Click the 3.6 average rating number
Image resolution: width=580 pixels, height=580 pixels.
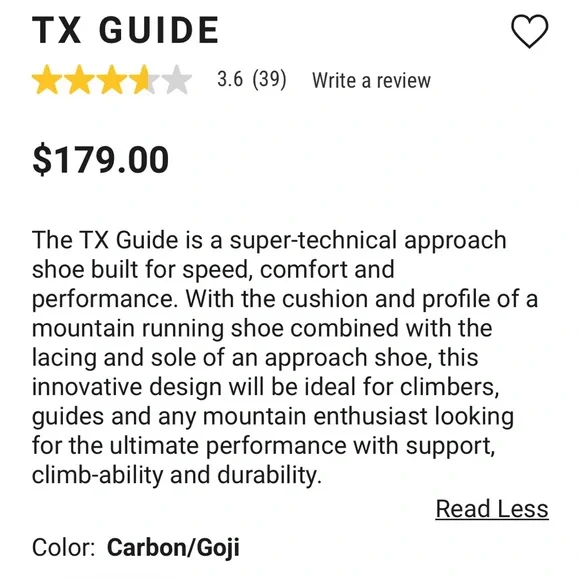(x=230, y=79)
